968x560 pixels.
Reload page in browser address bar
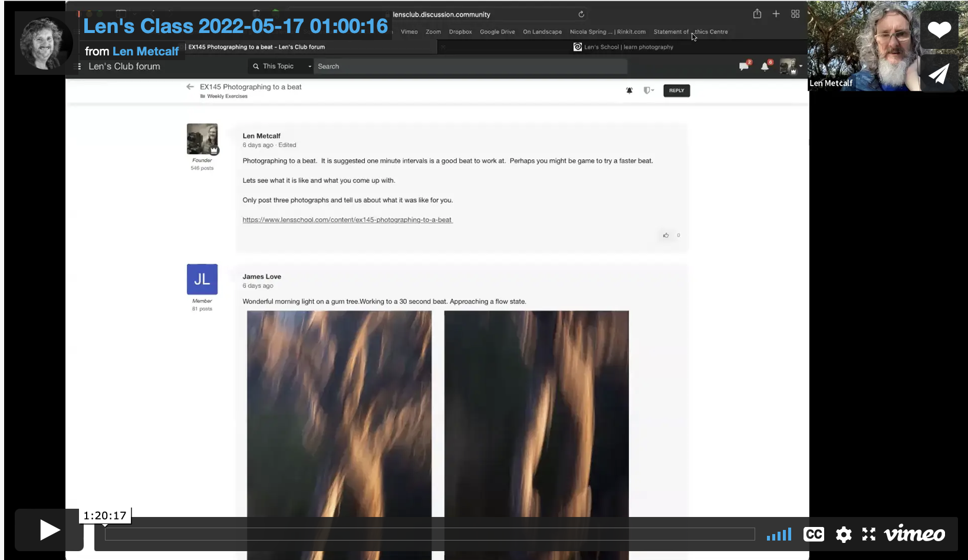point(581,14)
